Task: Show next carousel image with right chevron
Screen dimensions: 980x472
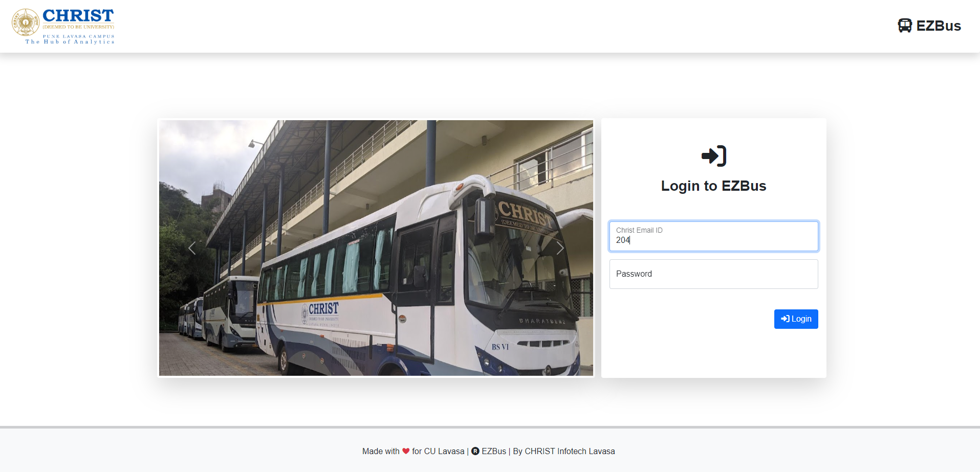Action: [x=560, y=248]
